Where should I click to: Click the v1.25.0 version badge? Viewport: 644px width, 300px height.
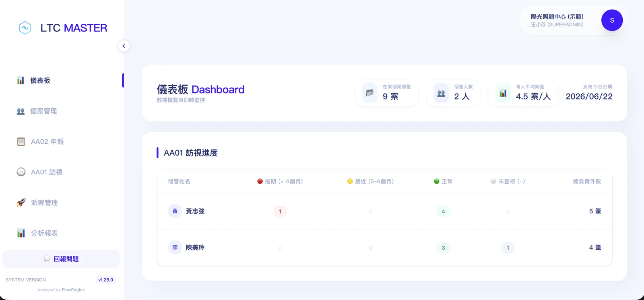point(106,280)
